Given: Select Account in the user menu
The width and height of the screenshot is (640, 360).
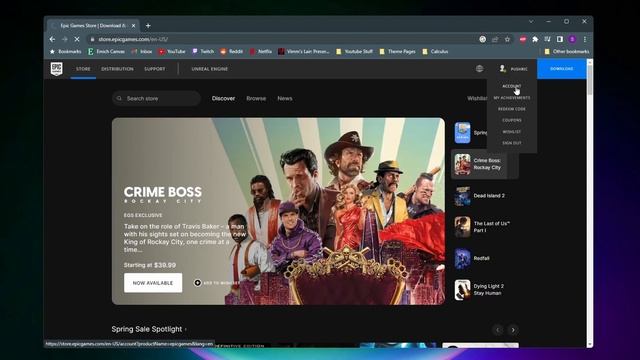Looking at the screenshot, I should (x=511, y=86).
